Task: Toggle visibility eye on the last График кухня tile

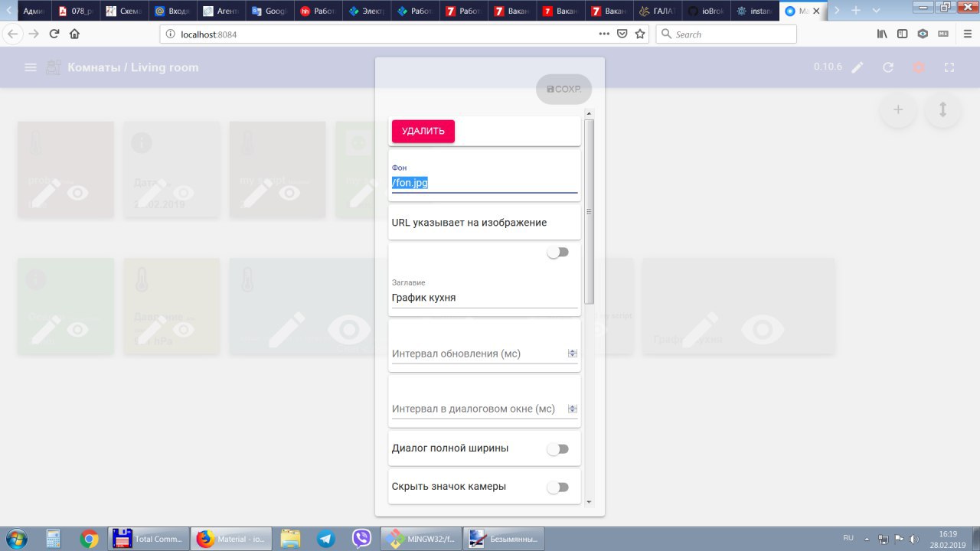Action: click(x=762, y=329)
